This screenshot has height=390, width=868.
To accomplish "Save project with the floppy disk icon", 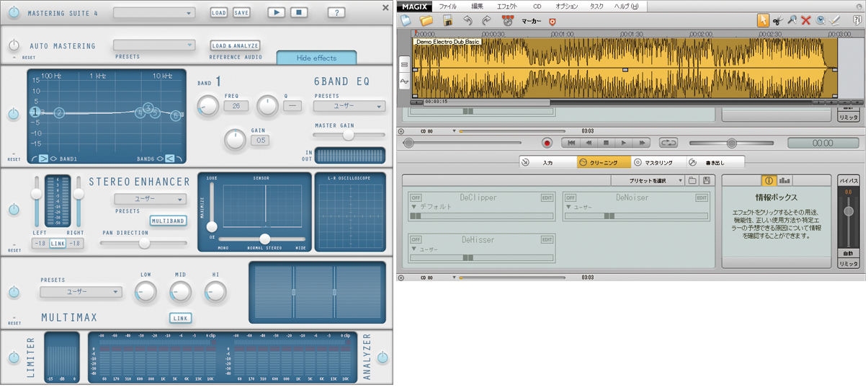I will [x=447, y=21].
